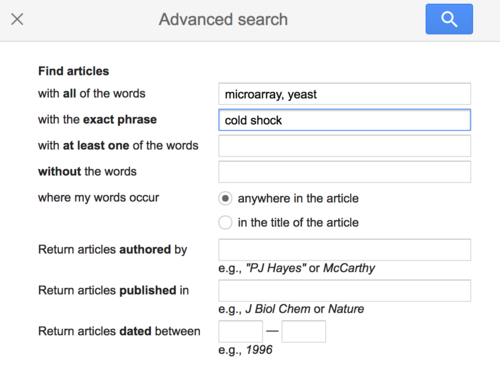The image size is (500, 378).
Task: Click the 'Find articles' heading
Action: click(74, 71)
